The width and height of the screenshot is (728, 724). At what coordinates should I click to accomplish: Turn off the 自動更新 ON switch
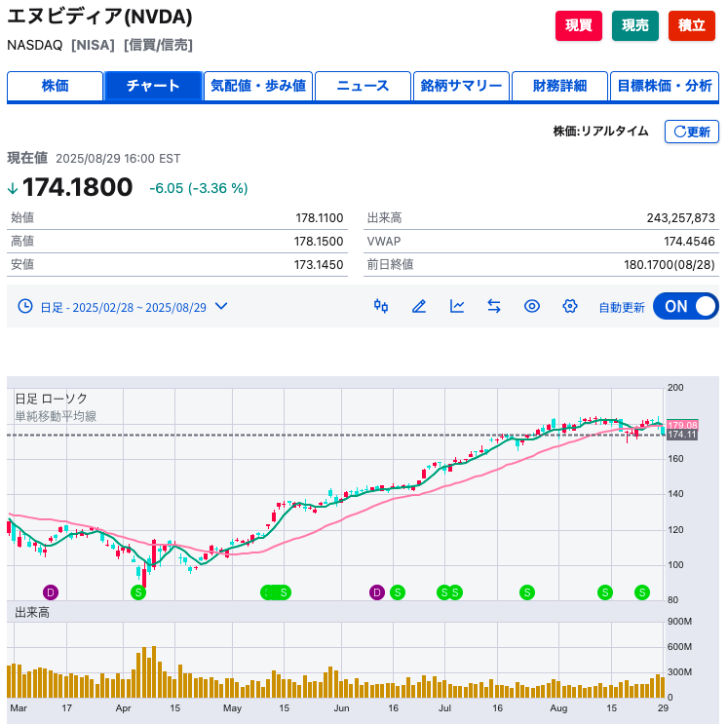pos(686,306)
